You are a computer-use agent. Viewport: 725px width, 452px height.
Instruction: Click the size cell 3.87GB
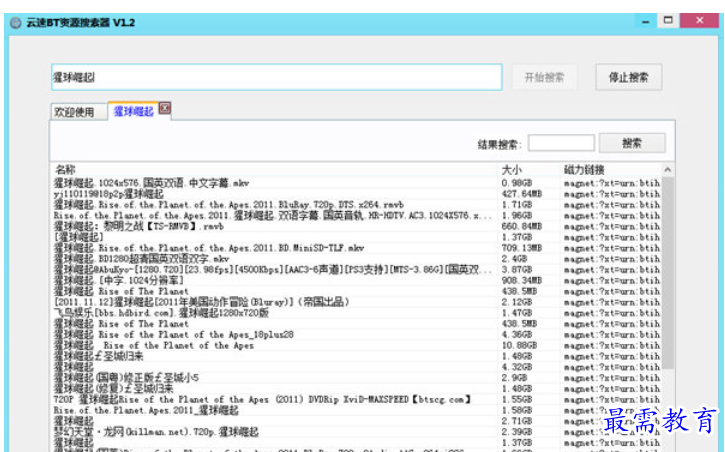(x=517, y=269)
